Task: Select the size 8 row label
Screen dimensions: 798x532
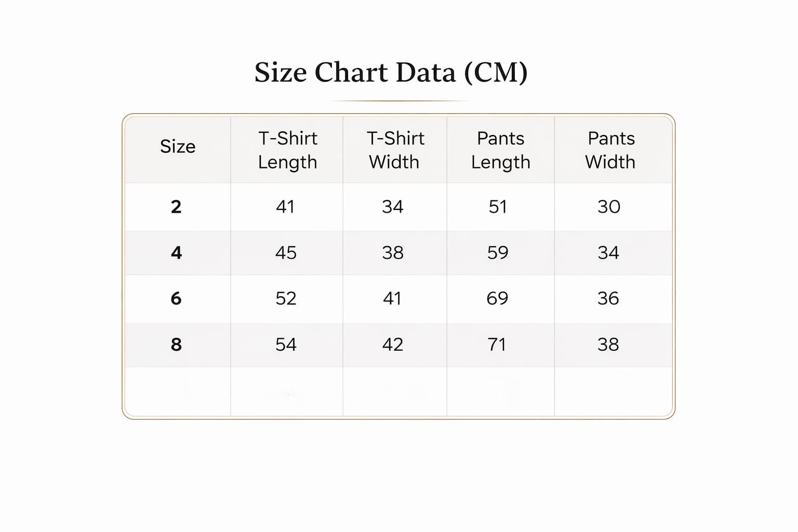Action: 176,344
